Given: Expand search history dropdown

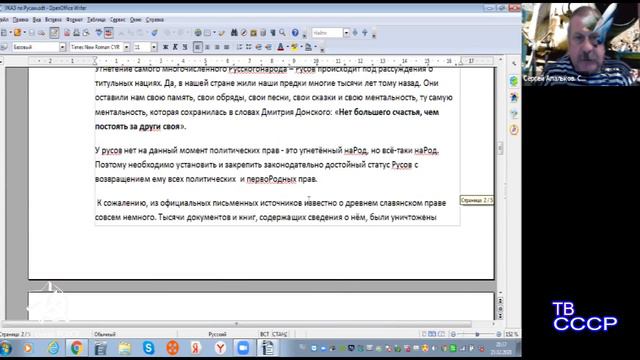Looking at the screenshot, I should tap(347, 33).
